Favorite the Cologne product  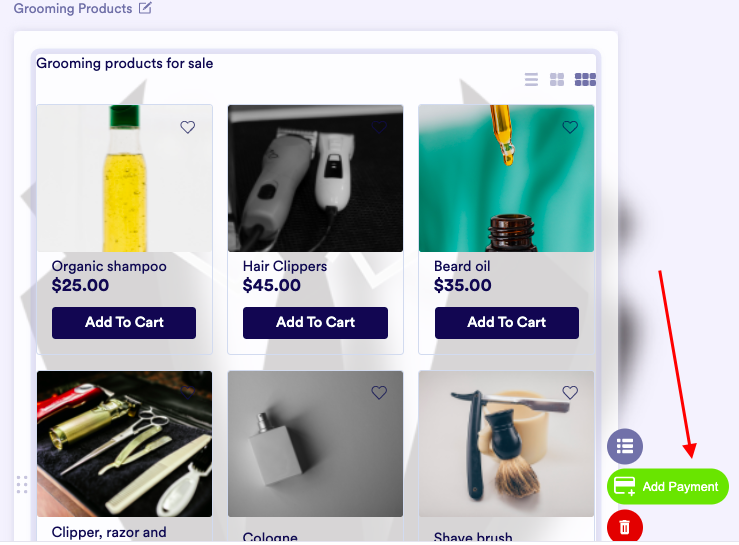click(379, 393)
